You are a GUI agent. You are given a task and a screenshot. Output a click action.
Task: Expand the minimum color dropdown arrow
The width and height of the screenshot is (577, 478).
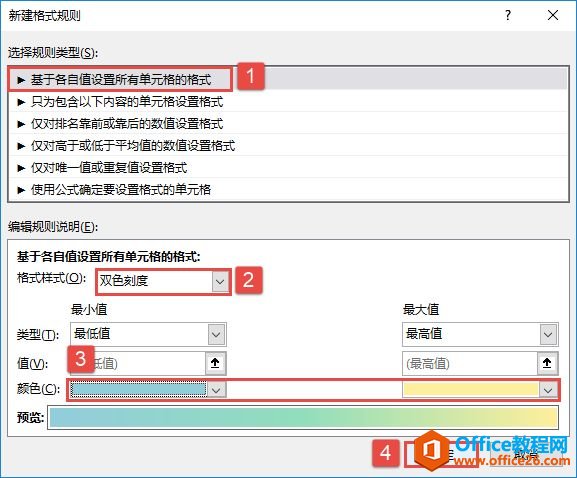click(x=216, y=390)
